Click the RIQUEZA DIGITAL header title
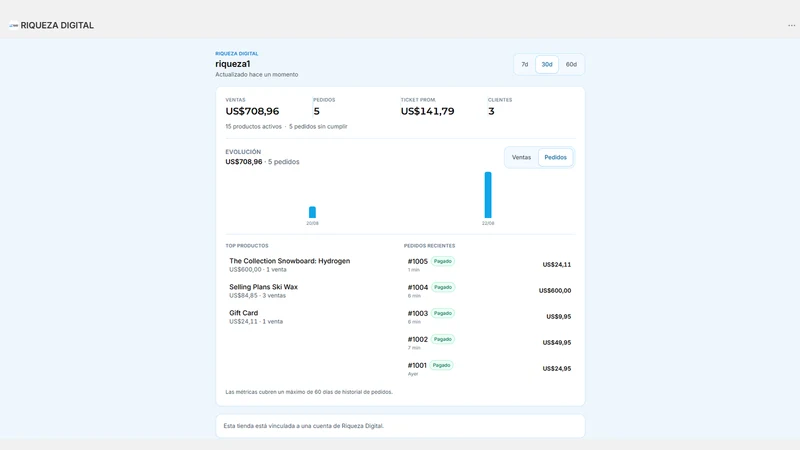Viewport: 800px width, 450px height. tap(57, 26)
